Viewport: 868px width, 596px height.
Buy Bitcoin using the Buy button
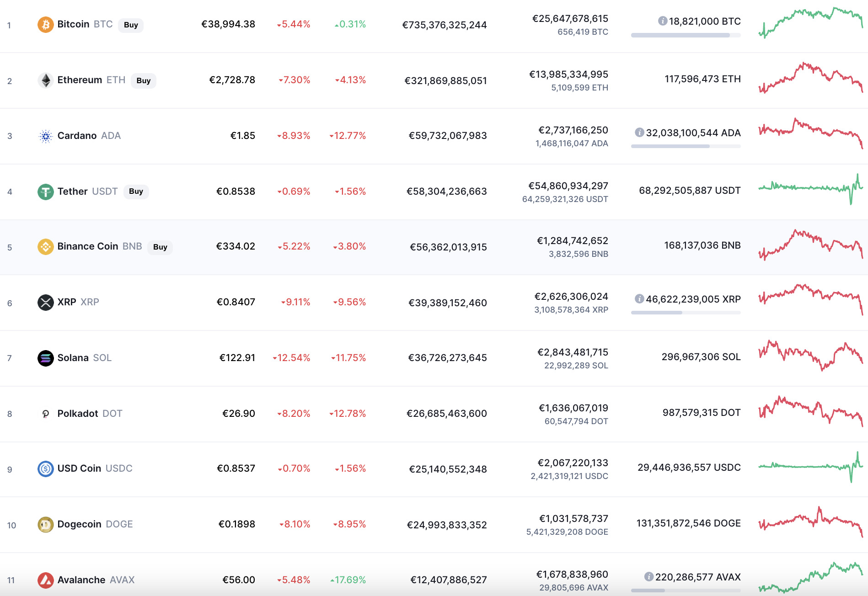pyautogui.click(x=131, y=25)
